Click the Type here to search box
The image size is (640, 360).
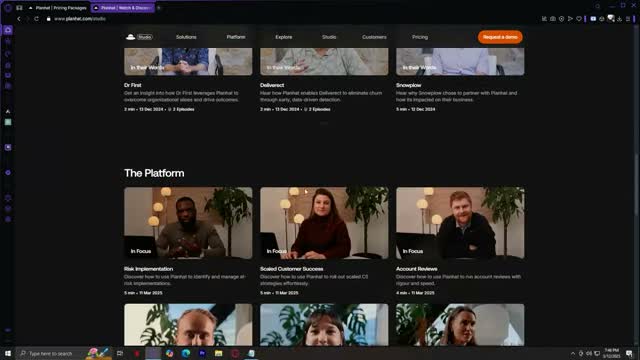click(x=50, y=353)
